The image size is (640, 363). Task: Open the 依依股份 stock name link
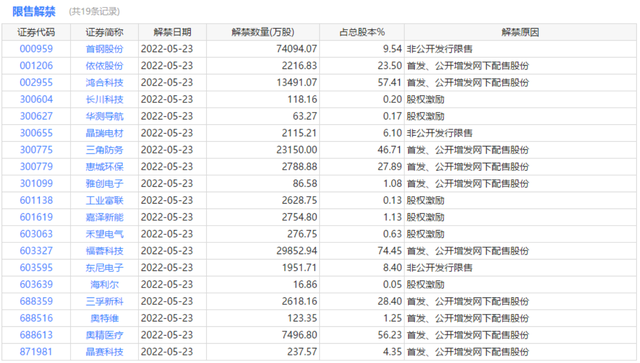(104, 66)
